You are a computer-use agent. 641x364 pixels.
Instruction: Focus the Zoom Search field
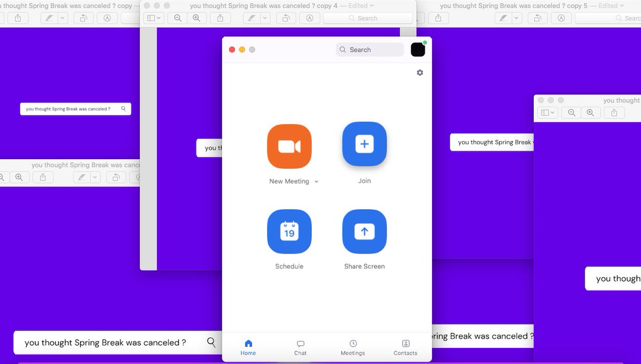370,50
